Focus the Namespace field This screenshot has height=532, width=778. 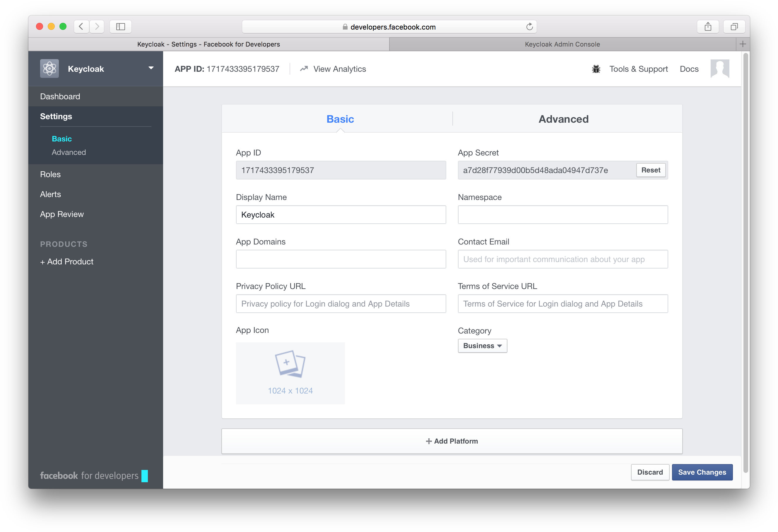pyautogui.click(x=563, y=215)
